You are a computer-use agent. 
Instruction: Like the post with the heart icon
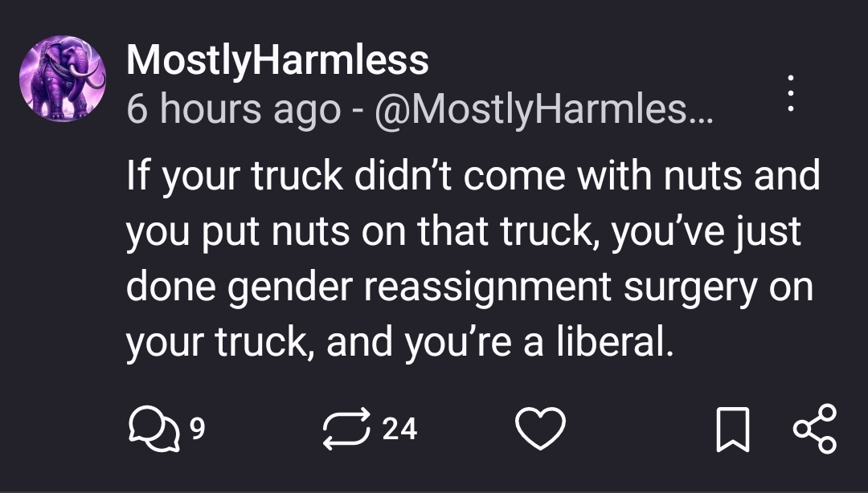(540, 429)
